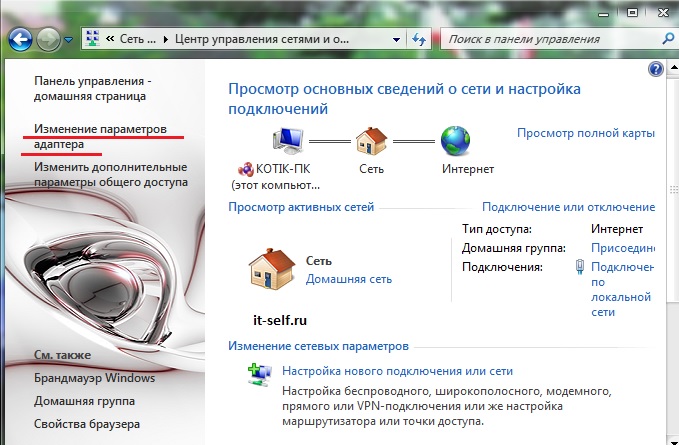
Task: Open recent pages dropdown beside navigation arrows
Action: (68, 40)
